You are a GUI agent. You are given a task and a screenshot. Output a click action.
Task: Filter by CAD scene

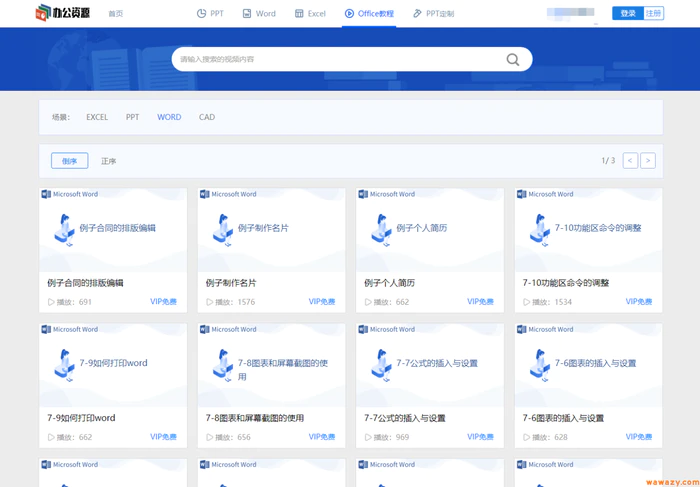click(x=207, y=117)
